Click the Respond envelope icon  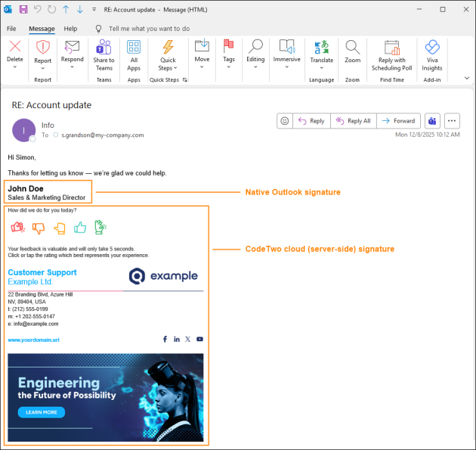73,46
